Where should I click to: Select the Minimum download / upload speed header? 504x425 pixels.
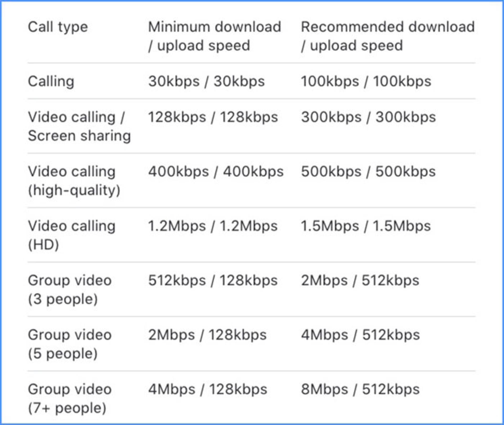(214, 36)
